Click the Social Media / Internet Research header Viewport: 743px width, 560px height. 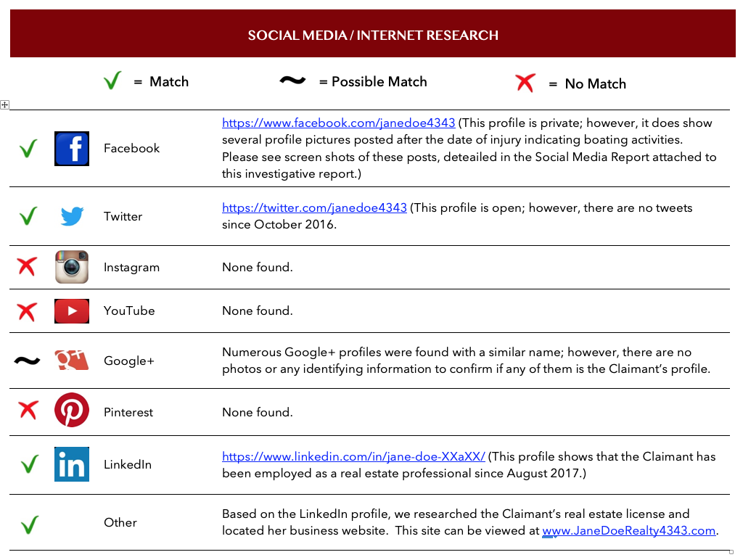click(373, 35)
